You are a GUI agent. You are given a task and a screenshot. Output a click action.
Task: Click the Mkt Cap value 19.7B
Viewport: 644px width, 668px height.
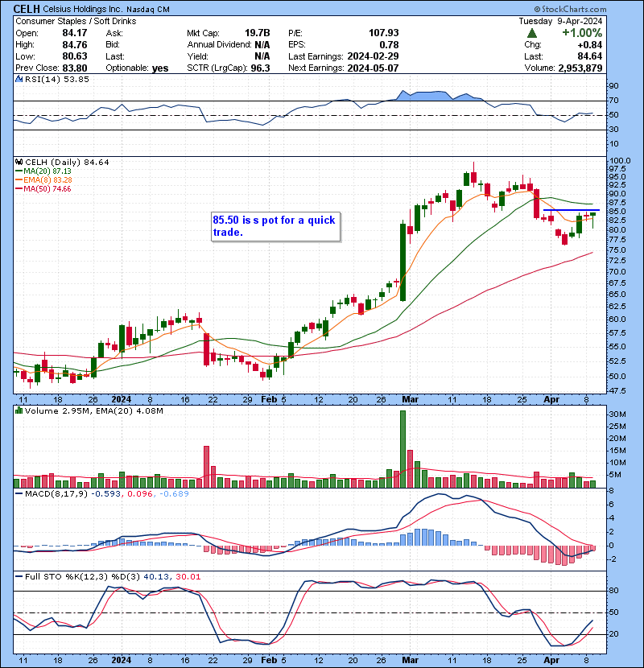(257, 33)
